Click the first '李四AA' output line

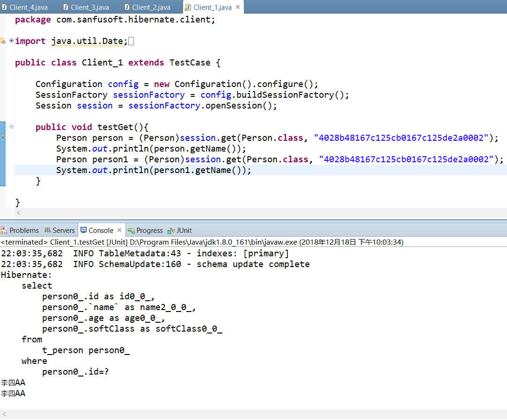pyautogui.click(x=13, y=383)
